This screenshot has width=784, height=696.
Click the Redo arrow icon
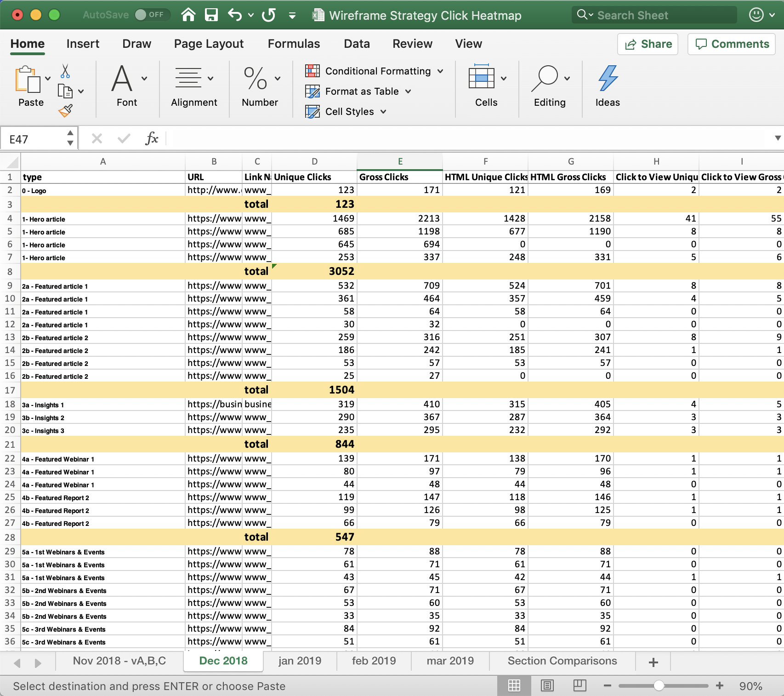pos(269,15)
